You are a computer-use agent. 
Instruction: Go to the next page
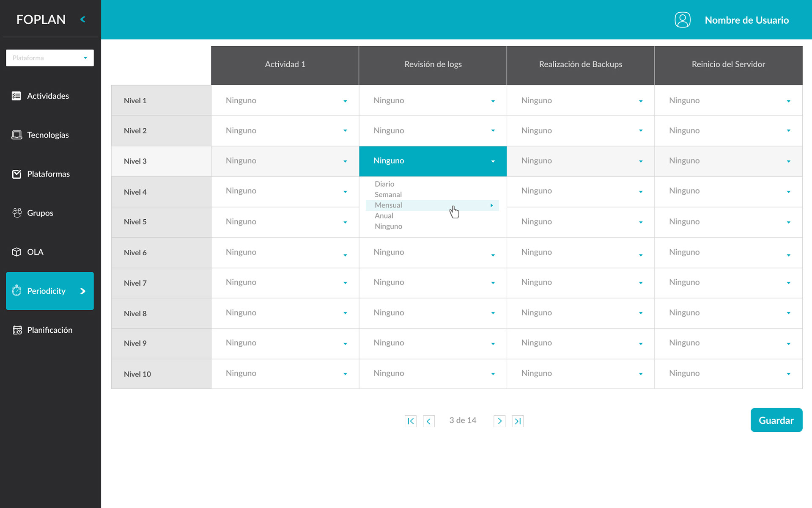[x=499, y=421]
